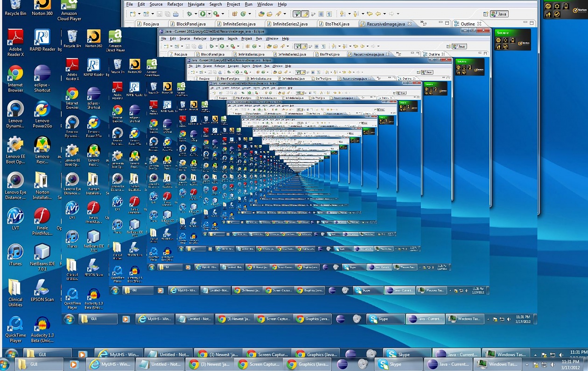Show hidden tabs via outermost »17 overflow

424,23
